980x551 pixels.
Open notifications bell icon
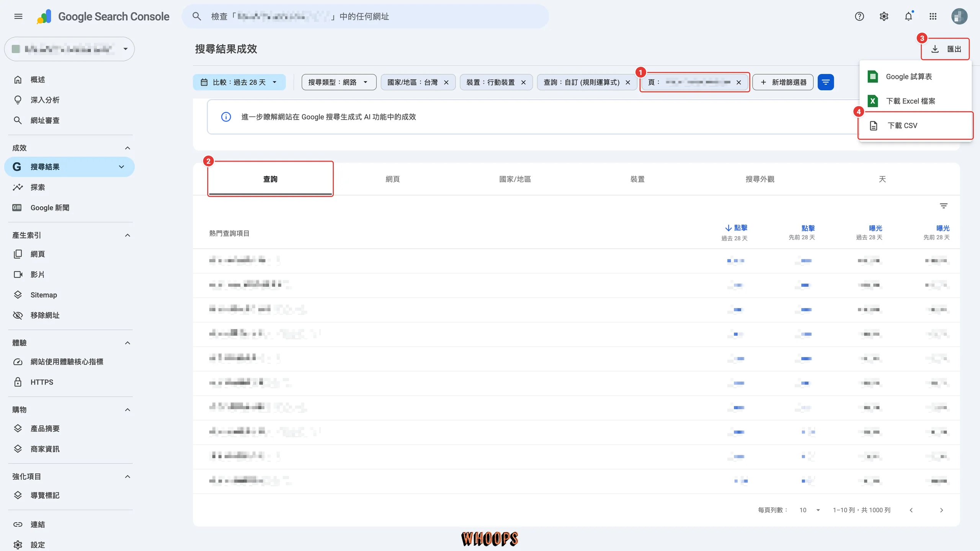click(x=908, y=16)
